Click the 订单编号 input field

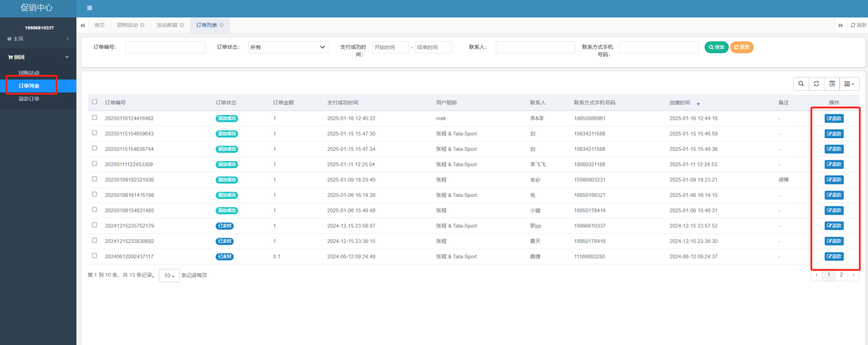[x=165, y=47]
